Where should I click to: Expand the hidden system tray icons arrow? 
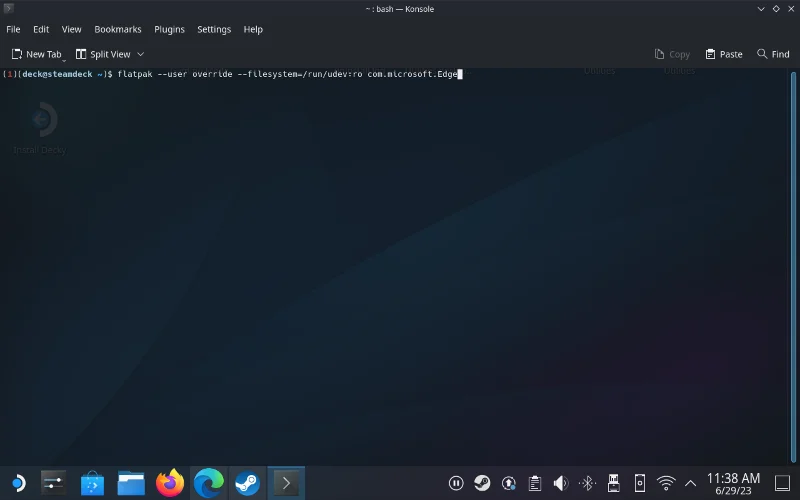pyautogui.click(x=690, y=483)
